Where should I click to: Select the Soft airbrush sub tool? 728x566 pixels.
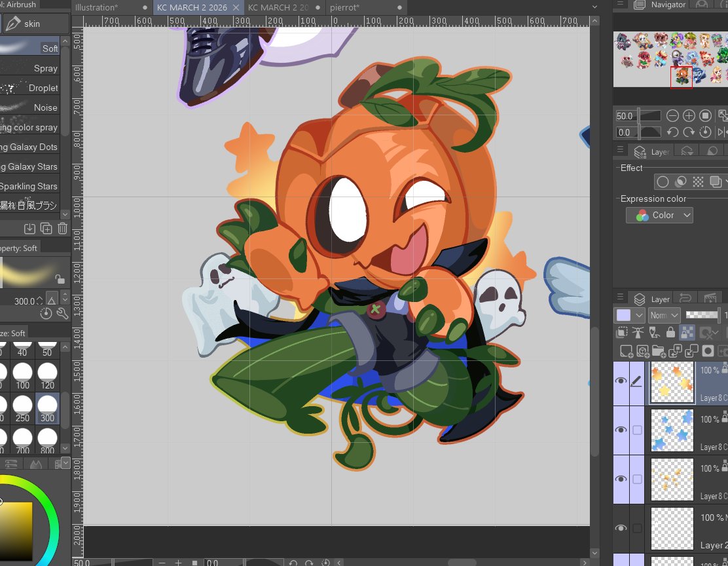tap(29, 48)
